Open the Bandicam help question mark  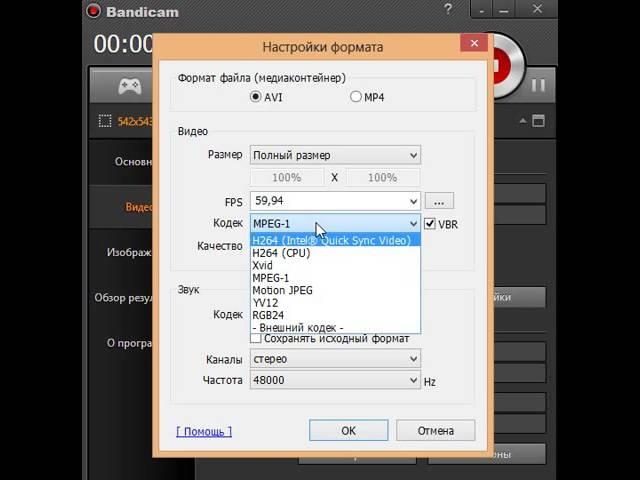pos(448,9)
